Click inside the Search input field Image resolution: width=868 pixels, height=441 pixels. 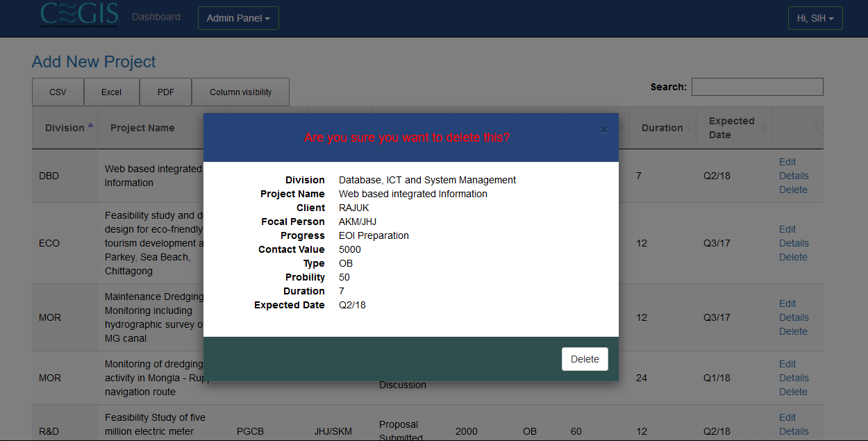coord(757,86)
